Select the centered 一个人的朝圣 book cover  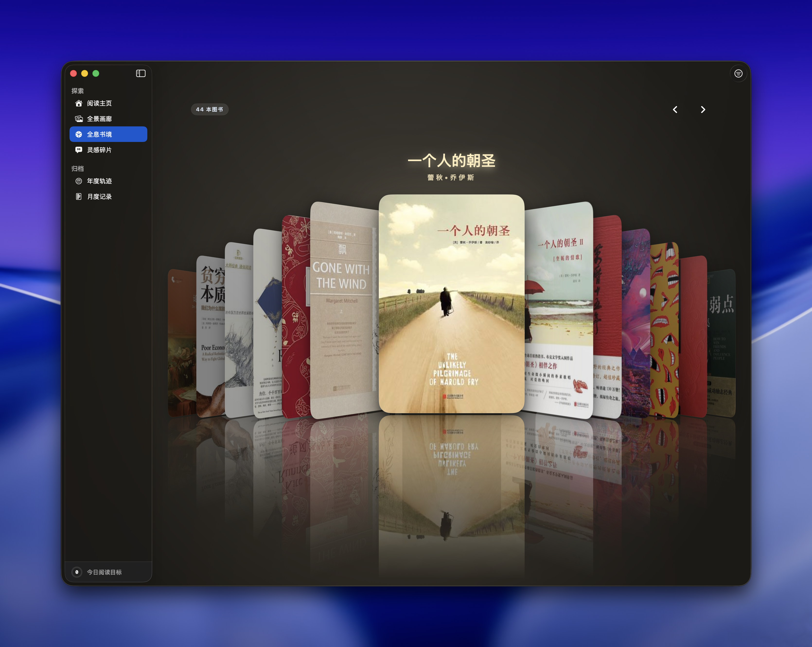click(x=451, y=304)
